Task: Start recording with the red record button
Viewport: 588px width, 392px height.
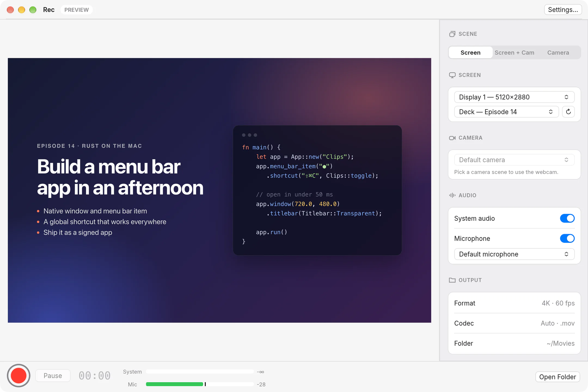Action: pyautogui.click(x=19, y=376)
